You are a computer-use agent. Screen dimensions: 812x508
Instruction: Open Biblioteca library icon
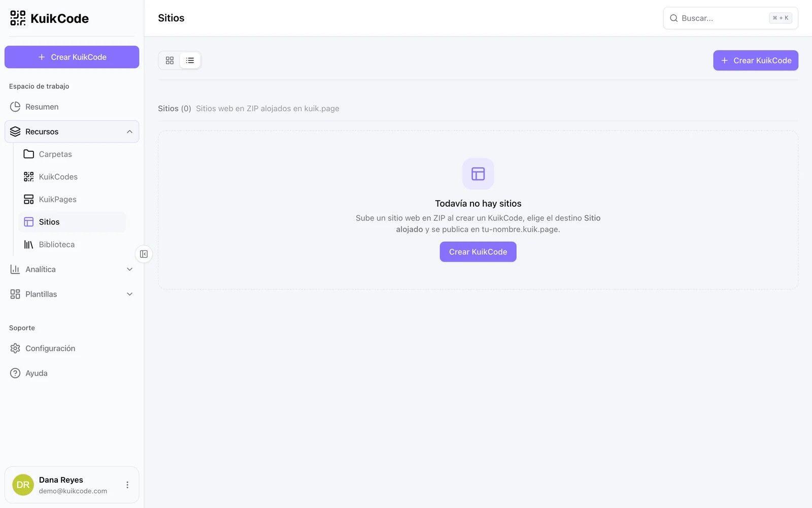[29, 244]
